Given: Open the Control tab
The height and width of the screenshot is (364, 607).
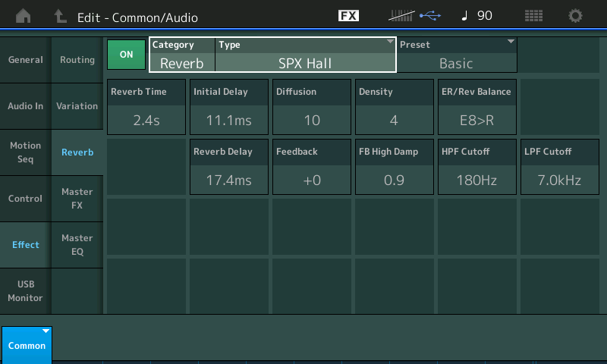Looking at the screenshot, I should pos(26,199).
